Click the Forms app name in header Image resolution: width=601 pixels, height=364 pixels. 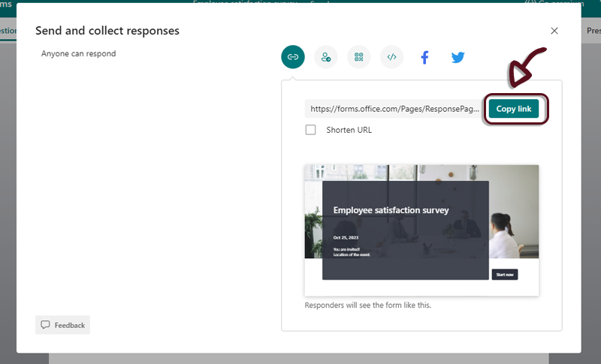6,3
